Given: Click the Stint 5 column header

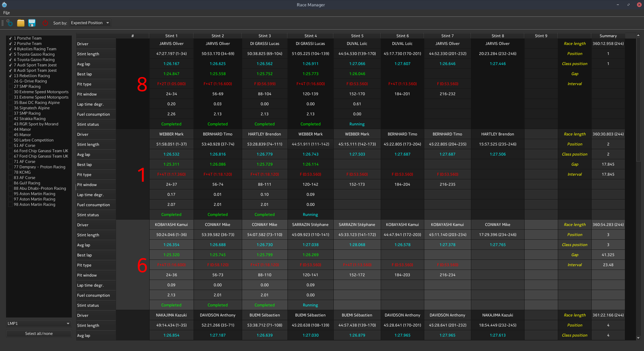Looking at the screenshot, I should coord(357,36).
